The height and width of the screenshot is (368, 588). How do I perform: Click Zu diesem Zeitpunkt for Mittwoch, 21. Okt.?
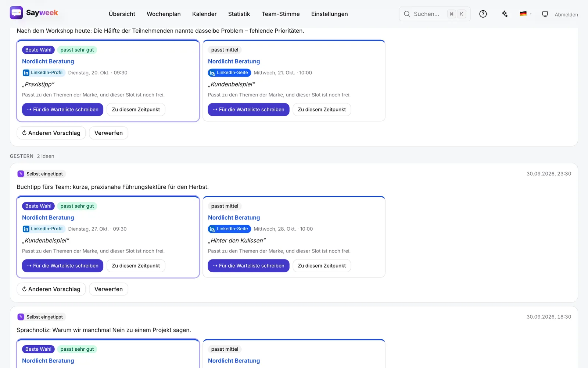(322, 110)
